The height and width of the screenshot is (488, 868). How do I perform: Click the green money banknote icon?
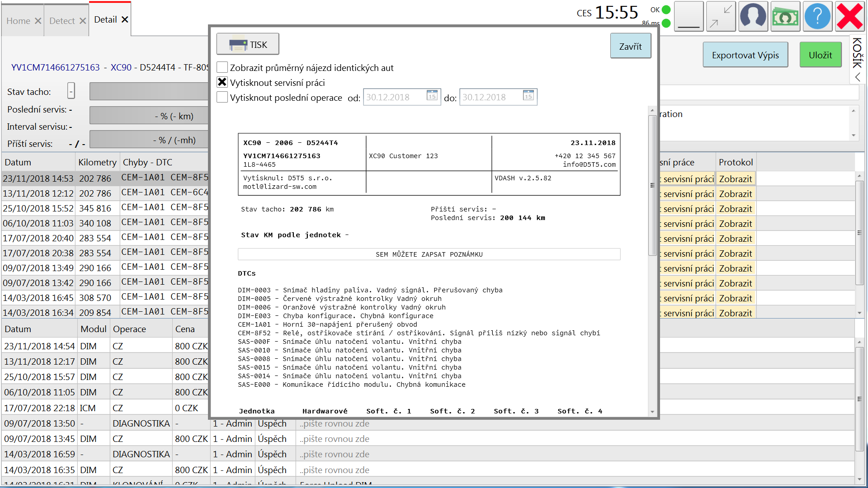785,17
